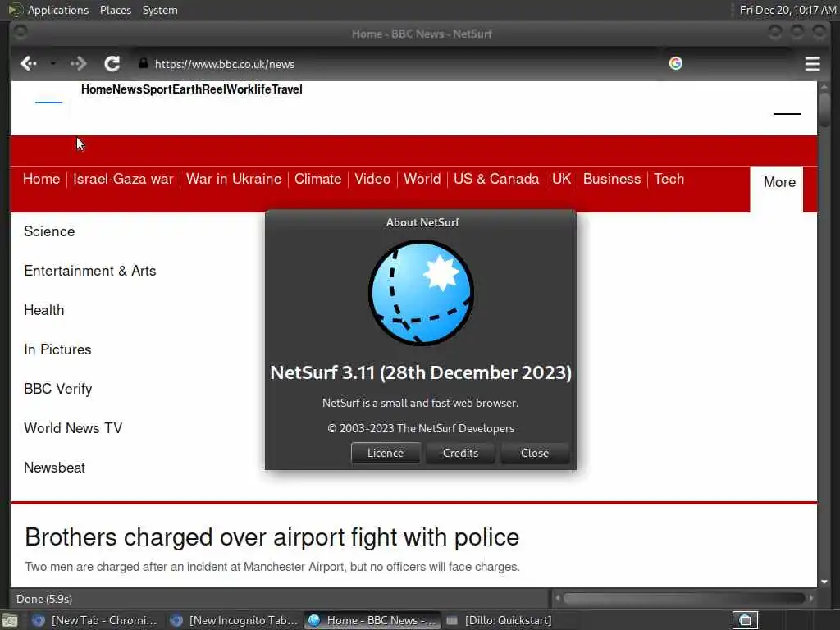Open the Climate section
Image resolution: width=840 pixels, height=630 pixels.
317,179
